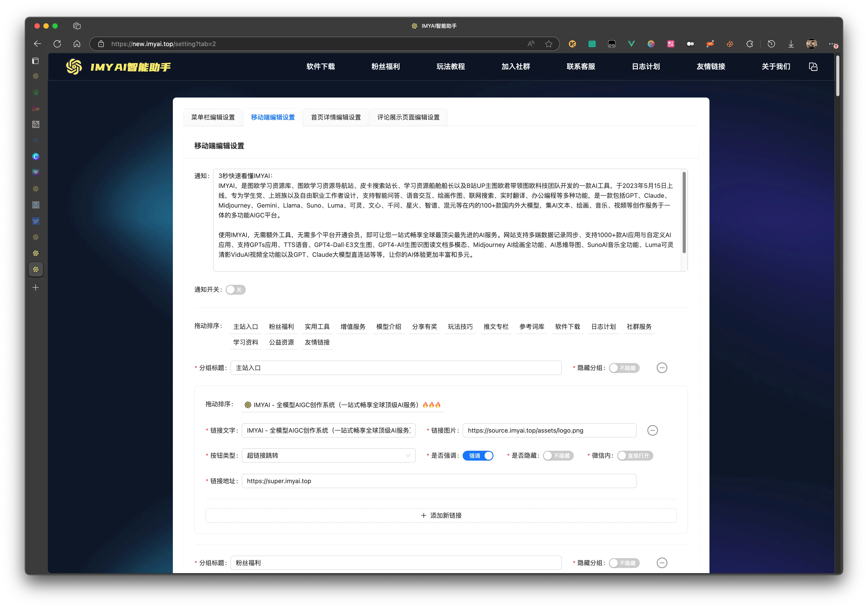The width and height of the screenshot is (868, 608).
Task: Open the cookie editor extension
Action: (730, 44)
